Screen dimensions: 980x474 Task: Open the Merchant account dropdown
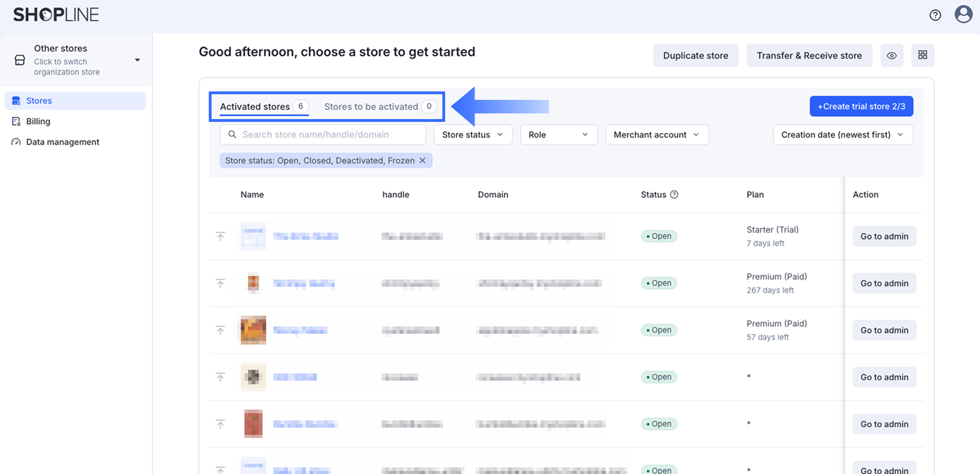(656, 135)
